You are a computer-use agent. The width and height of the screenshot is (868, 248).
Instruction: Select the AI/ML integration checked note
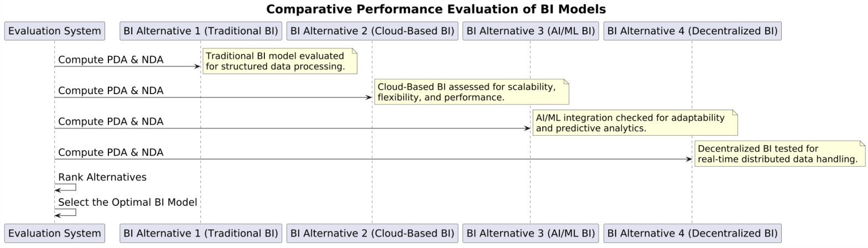coord(635,123)
